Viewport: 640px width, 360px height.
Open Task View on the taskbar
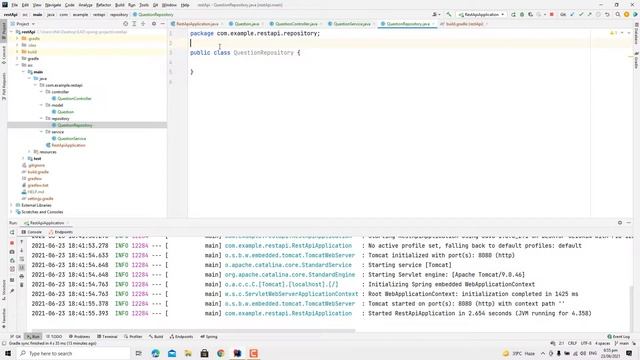click(139, 353)
